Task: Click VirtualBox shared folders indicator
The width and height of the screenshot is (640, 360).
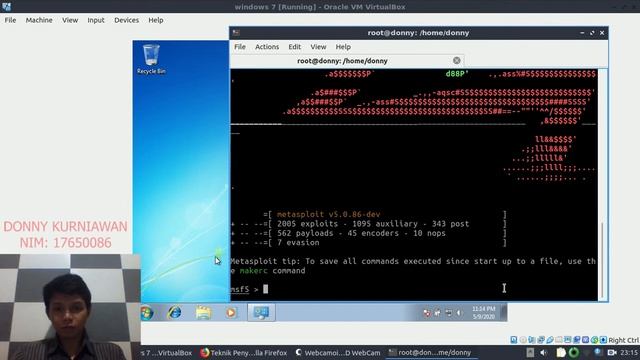Action: [x=559, y=340]
